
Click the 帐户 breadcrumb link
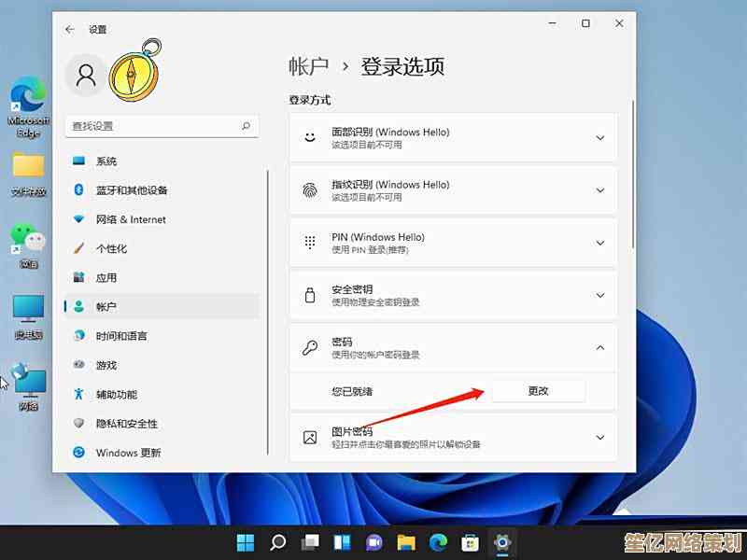pos(309,66)
